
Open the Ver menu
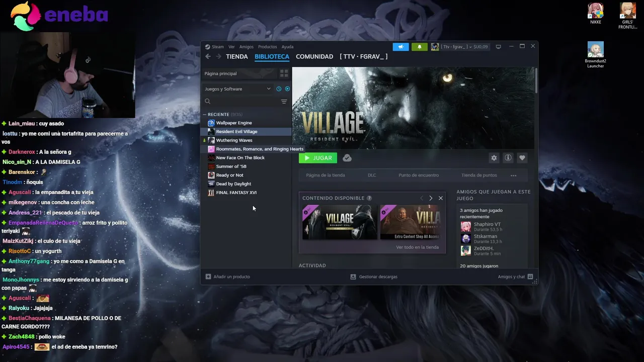(231, 47)
